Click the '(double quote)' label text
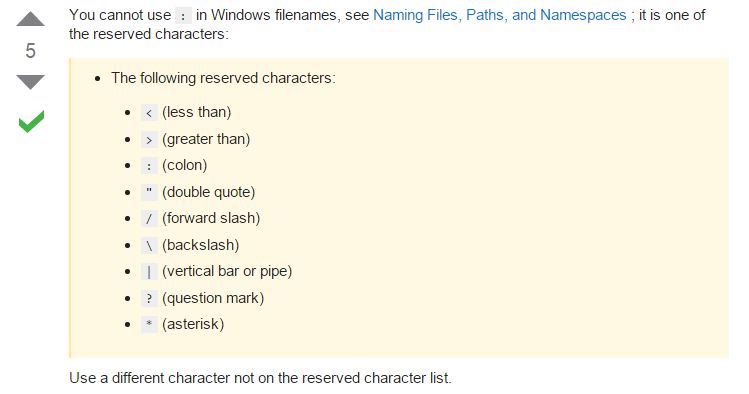749x394 pixels. point(209,192)
